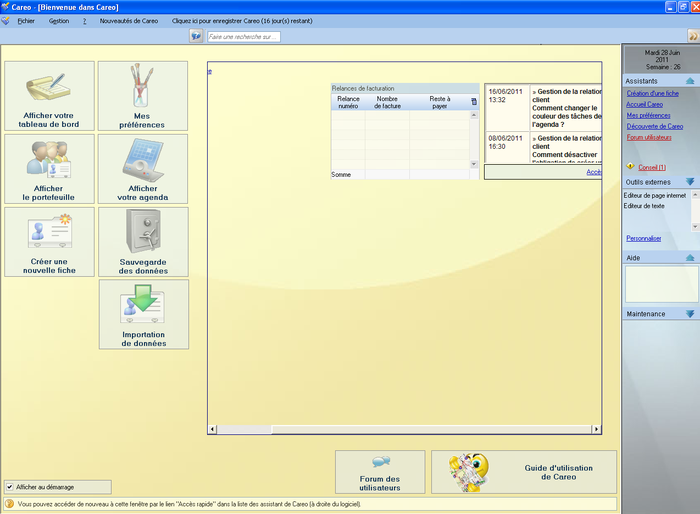Launch the Sauvegarde des données tile
The height and width of the screenshot is (514, 700).
143,242
